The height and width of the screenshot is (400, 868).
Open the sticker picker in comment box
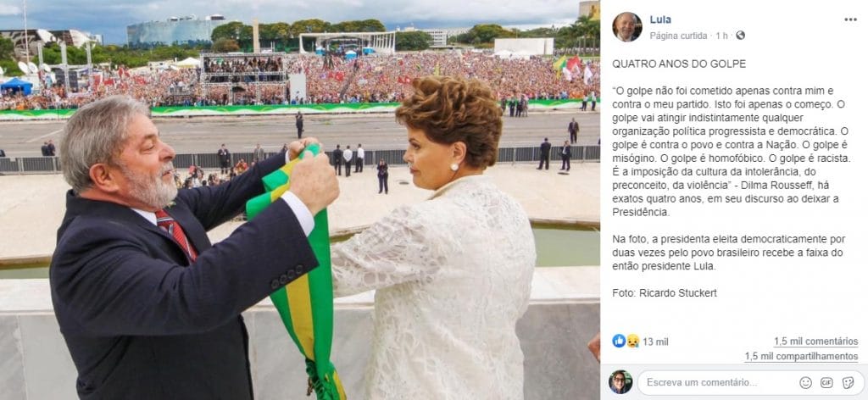pyautogui.click(x=848, y=382)
